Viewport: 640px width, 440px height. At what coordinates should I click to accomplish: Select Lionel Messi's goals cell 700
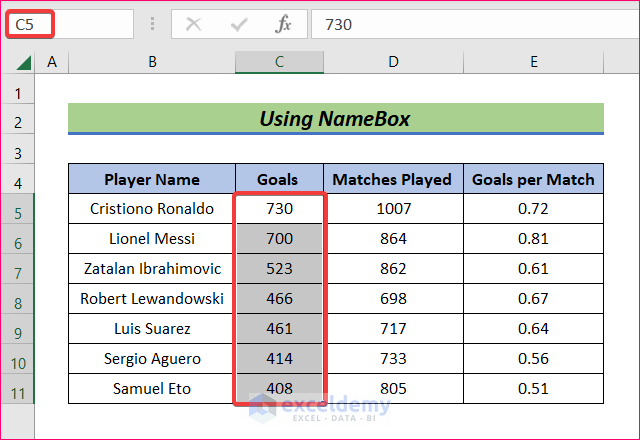pyautogui.click(x=279, y=239)
